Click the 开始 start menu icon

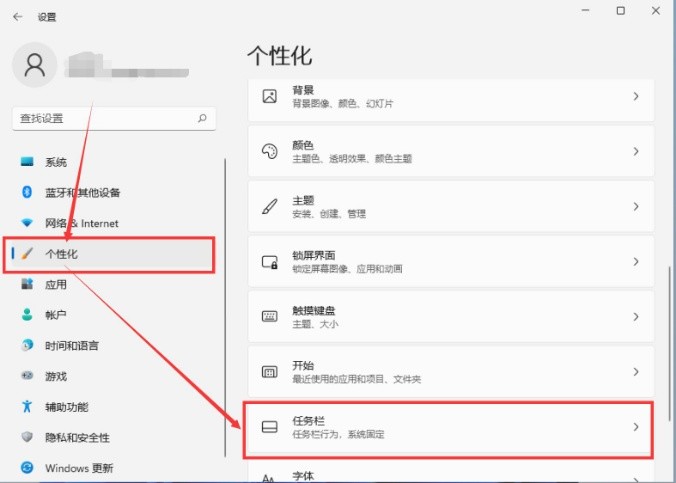[x=270, y=372]
